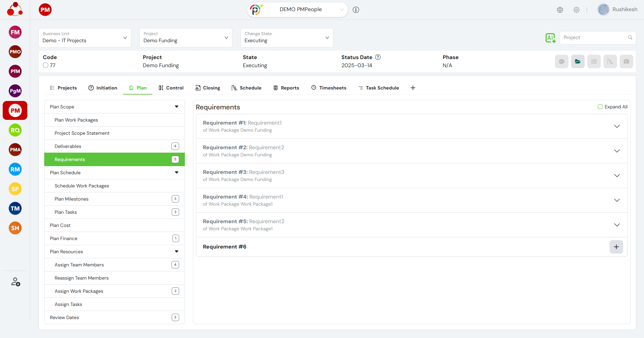Open the green folder toolbar icon
Screen dimensions: 644x338
[x=578, y=61]
